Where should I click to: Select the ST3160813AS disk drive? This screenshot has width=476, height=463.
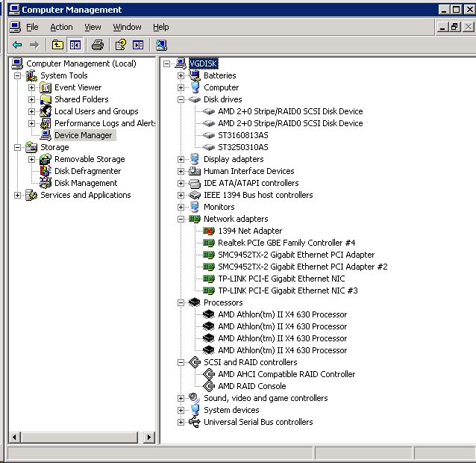pyautogui.click(x=243, y=135)
